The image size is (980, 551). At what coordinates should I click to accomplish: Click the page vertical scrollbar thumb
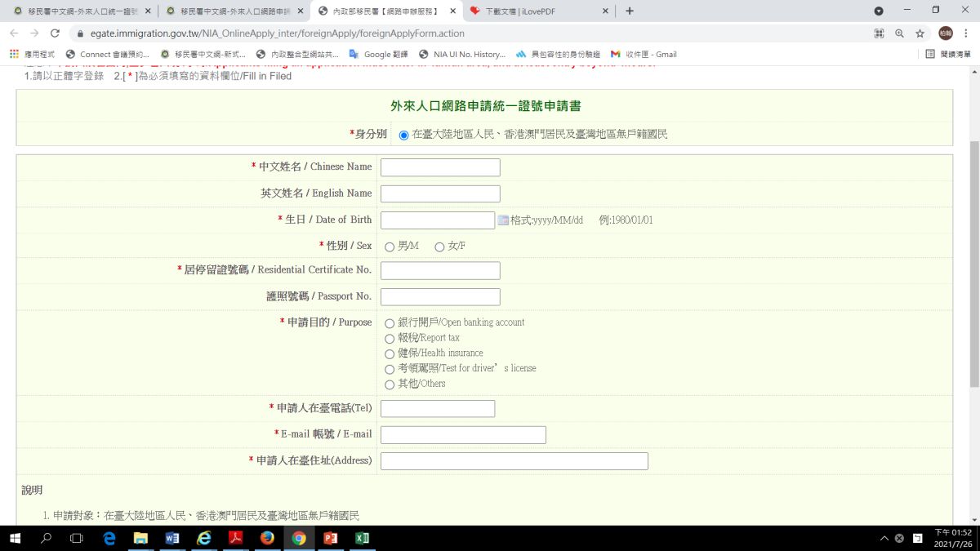[973, 263]
